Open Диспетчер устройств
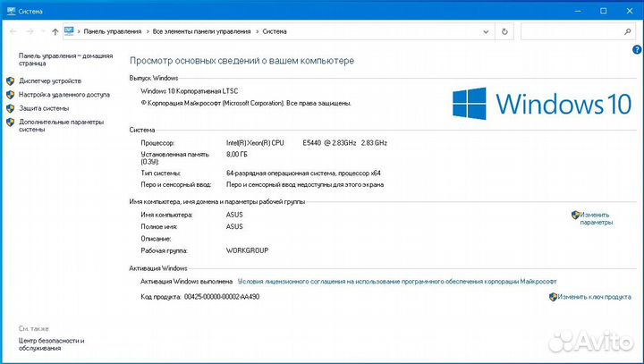 click(x=50, y=80)
